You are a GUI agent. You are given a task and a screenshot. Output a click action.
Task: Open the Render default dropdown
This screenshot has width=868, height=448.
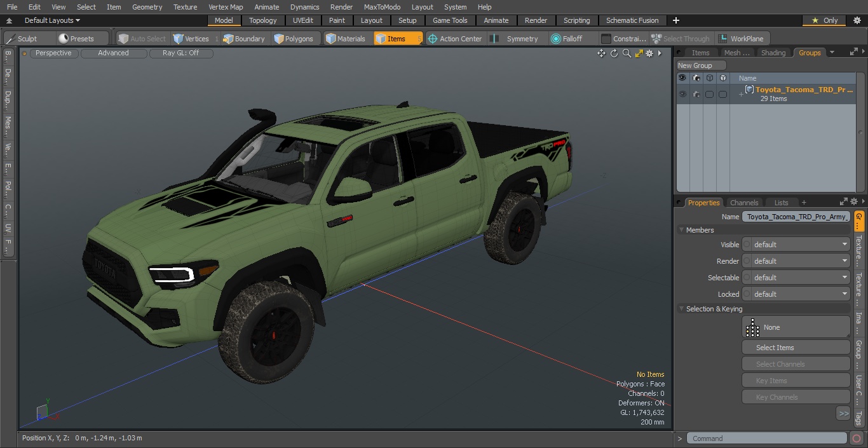[796, 261]
